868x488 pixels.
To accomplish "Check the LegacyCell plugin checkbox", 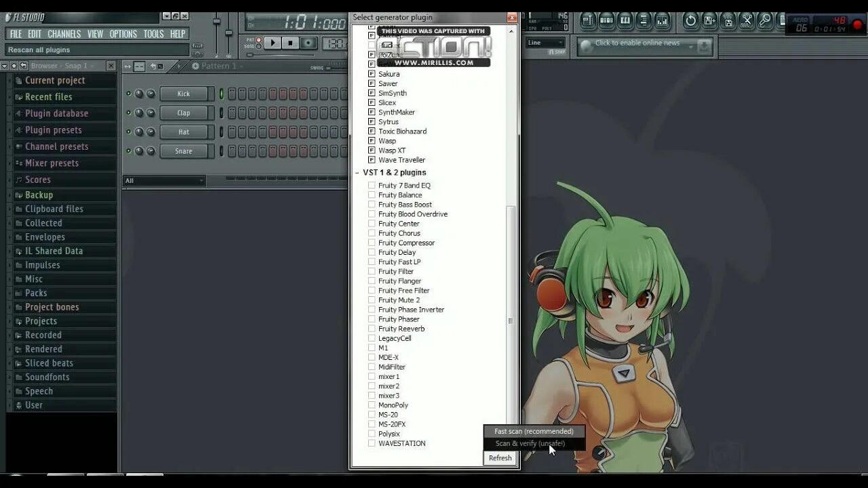I will click(372, 338).
